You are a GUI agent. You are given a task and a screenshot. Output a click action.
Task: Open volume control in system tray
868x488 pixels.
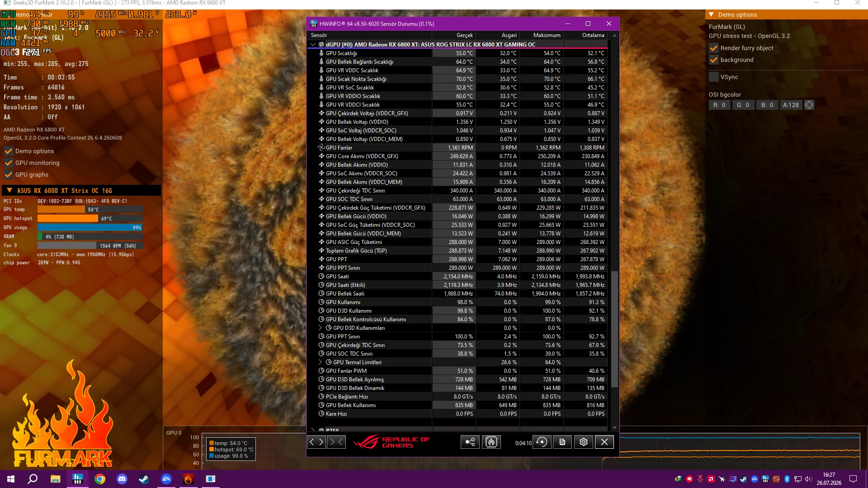pyautogui.click(x=808, y=479)
